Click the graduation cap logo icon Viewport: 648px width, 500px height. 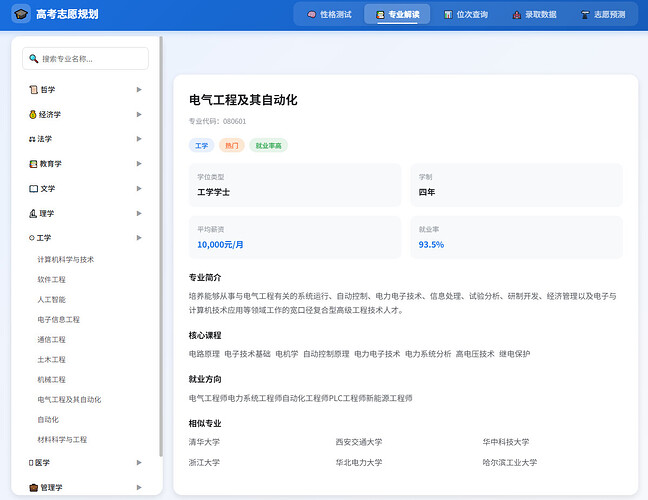[20, 15]
